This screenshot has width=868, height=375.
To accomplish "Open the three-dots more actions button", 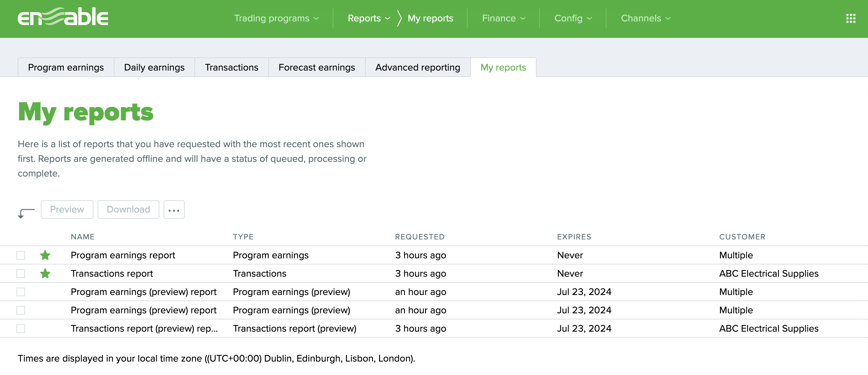I will (174, 210).
